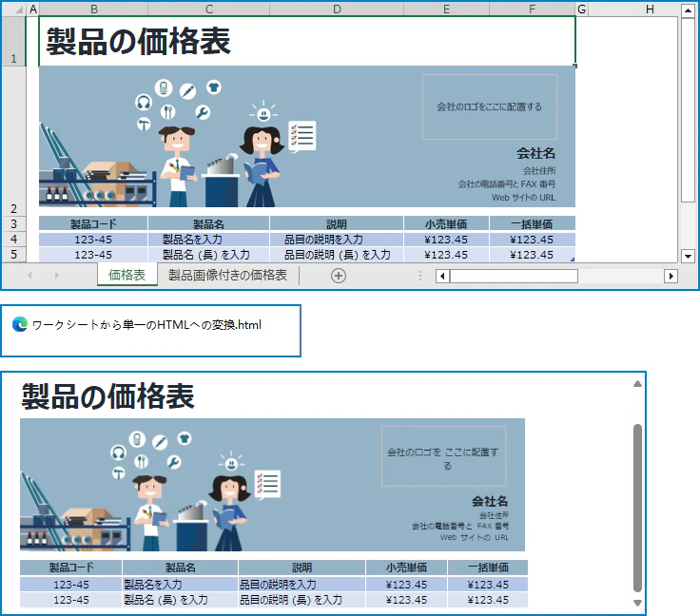Click the horizontal scrollbar right arrow
The height and width of the screenshot is (616, 700).
coord(671,276)
